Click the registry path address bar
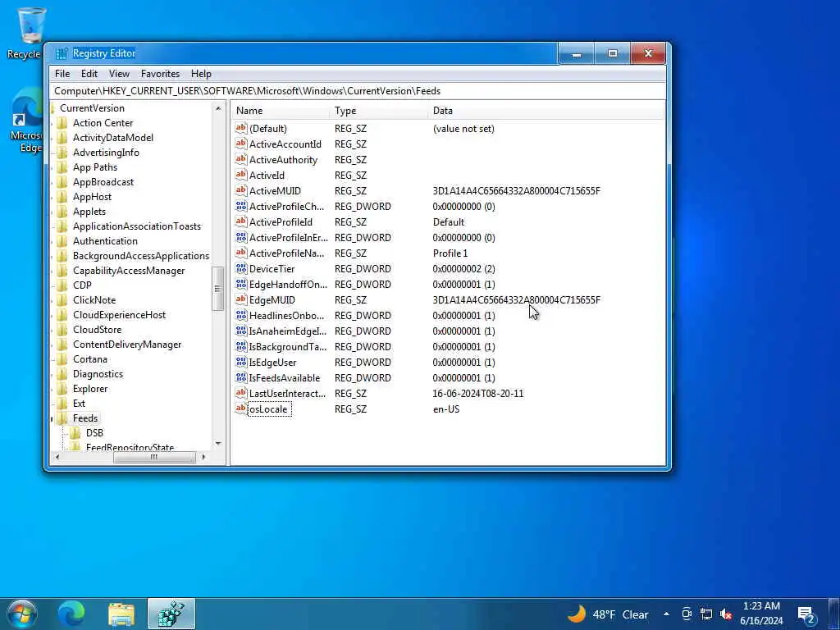Screen dimensions: 840x630 click(x=358, y=91)
